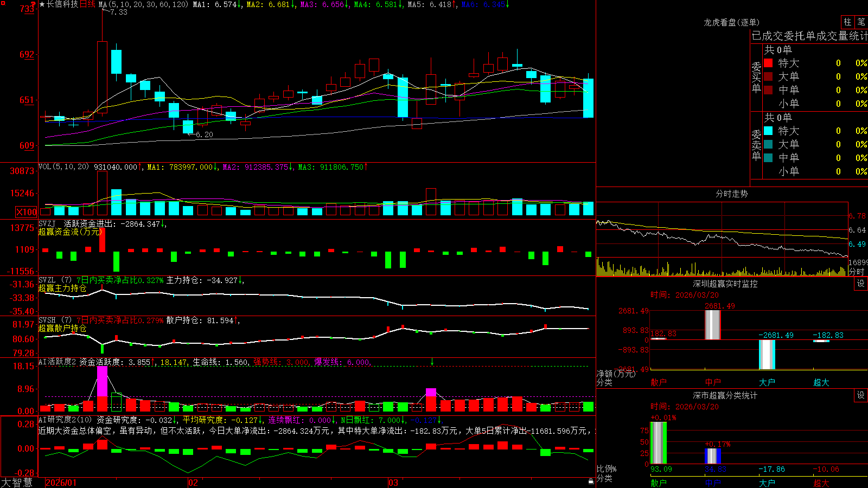Click the 已成交委托单成交量统计 header
Image resolution: width=868 pixels, height=488 pixels.
(809, 36)
